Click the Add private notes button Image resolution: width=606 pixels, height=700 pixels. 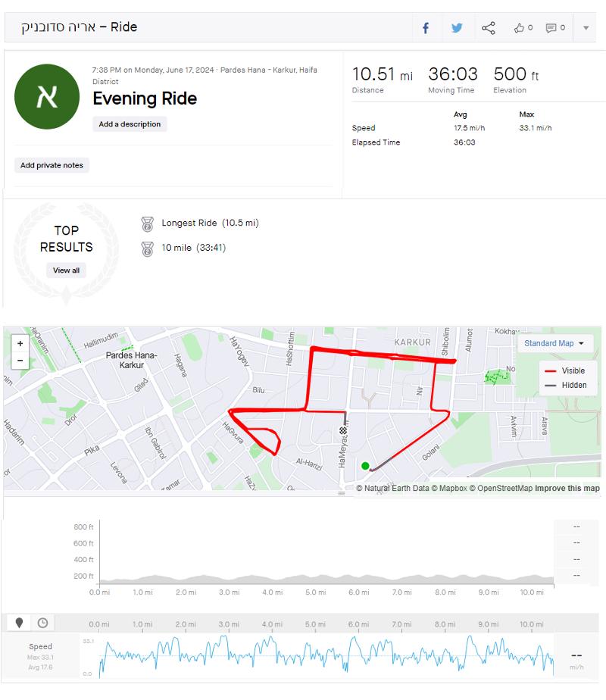(x=52, y=165)
